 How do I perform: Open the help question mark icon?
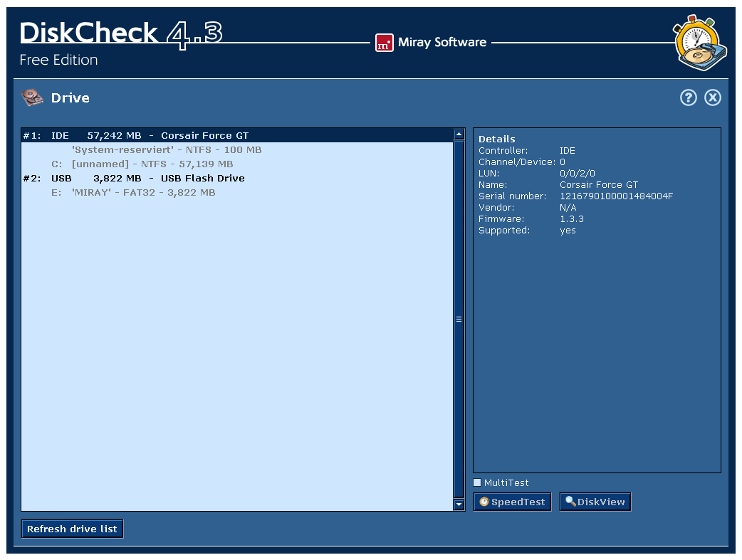coord(688,98)
